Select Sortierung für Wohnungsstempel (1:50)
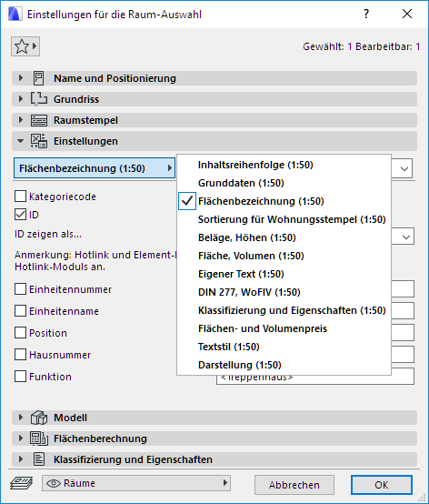 point(284,219)
